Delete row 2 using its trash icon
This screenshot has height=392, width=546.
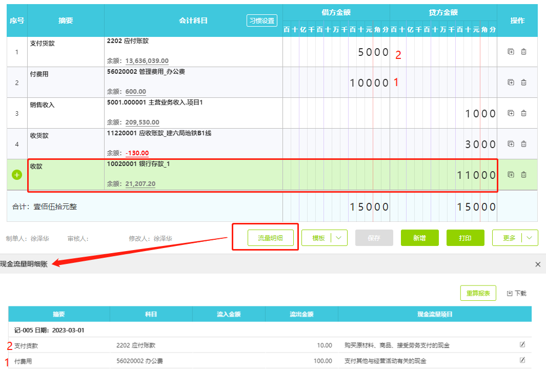523,82
